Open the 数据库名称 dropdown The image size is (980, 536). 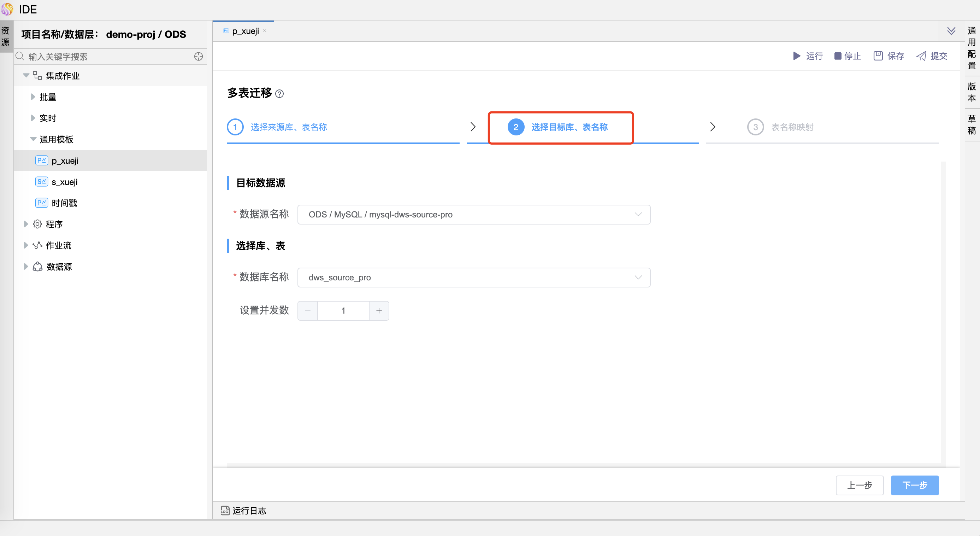click(474, 278)
